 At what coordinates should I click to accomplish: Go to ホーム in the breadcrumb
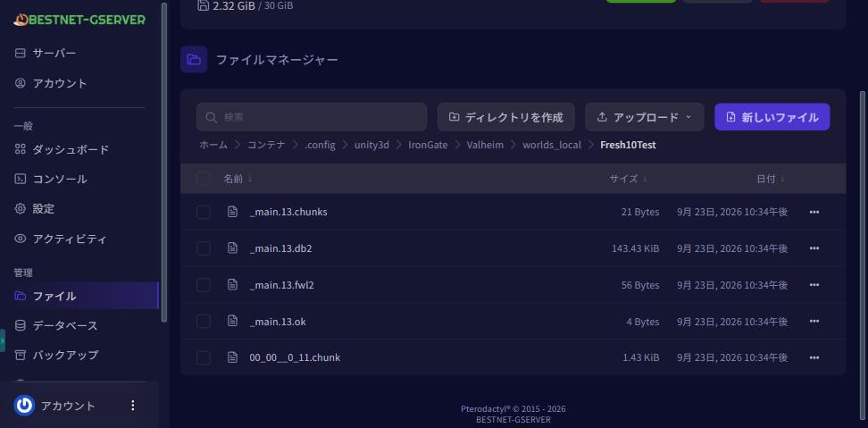(213, 145)
